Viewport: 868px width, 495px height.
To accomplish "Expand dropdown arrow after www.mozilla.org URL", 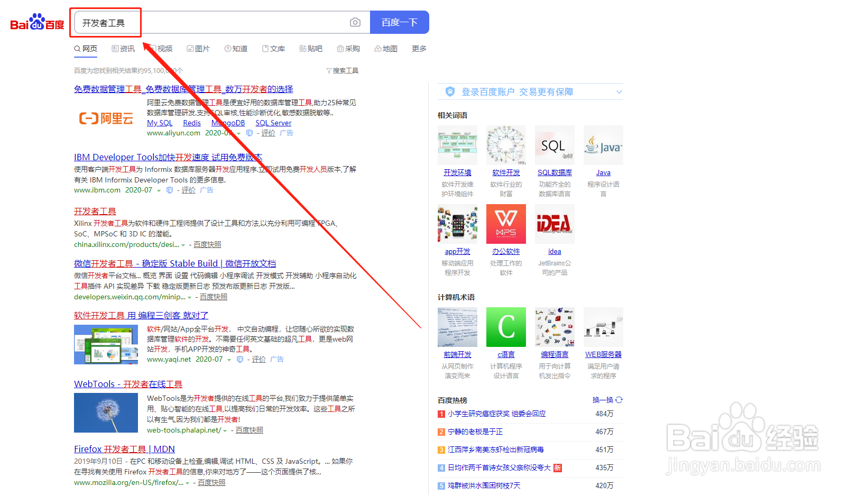I will [188, 483].
